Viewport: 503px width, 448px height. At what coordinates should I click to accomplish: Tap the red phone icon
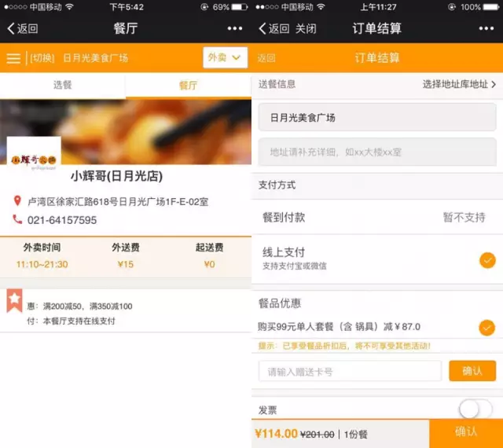tap(17, 220)
